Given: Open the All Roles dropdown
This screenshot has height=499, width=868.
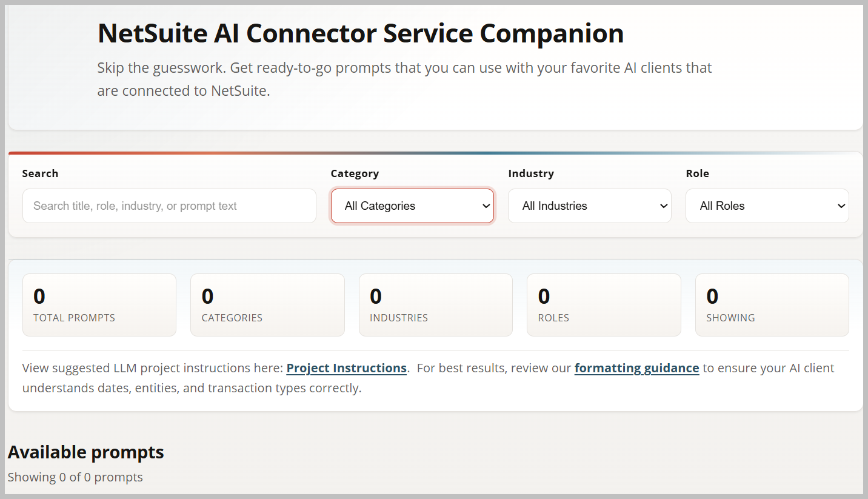Looking at the screenshot, I should (x=767, y=206).
